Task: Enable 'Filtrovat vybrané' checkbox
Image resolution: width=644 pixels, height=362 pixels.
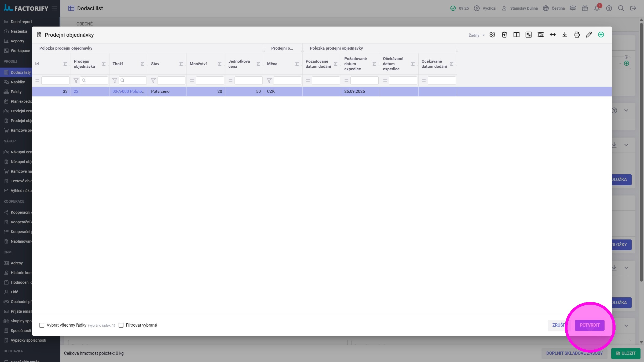Action: pos(121,325)
